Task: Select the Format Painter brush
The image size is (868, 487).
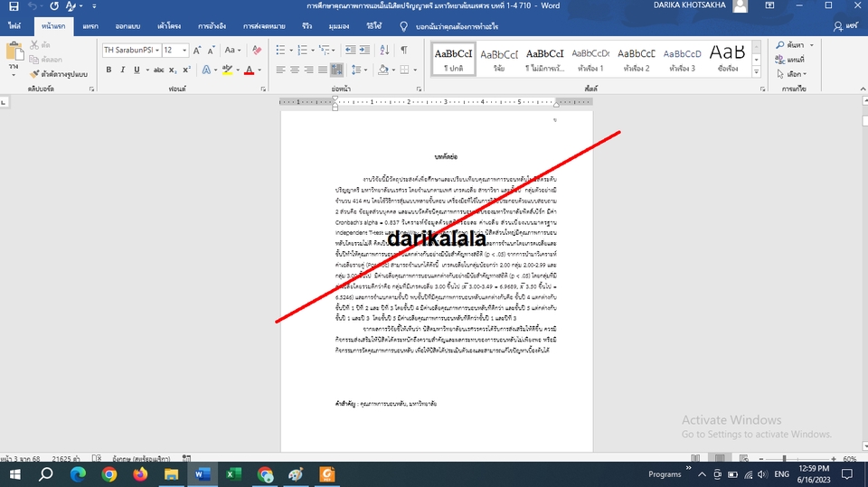Action: [x=59, y=73]
